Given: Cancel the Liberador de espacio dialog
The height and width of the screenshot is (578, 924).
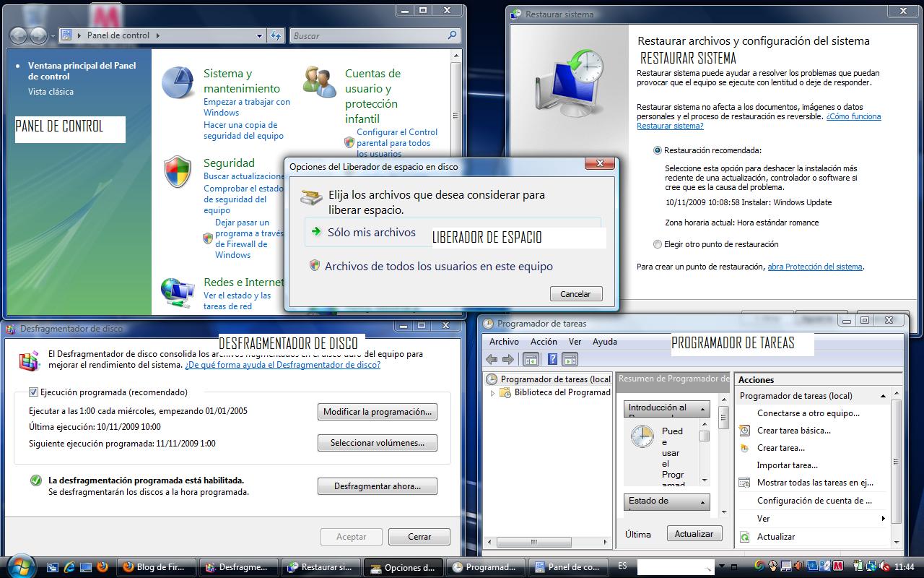Looking at the screenshot, I should point(575,294).
